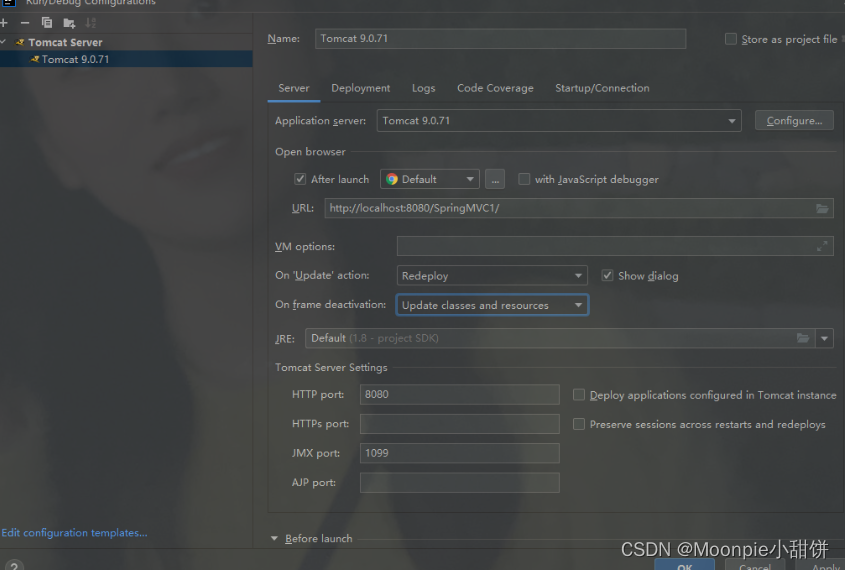845x570 pixels.
Task: Switch to the Server tab
Action: pyautogui.click(x=294, y=88)
